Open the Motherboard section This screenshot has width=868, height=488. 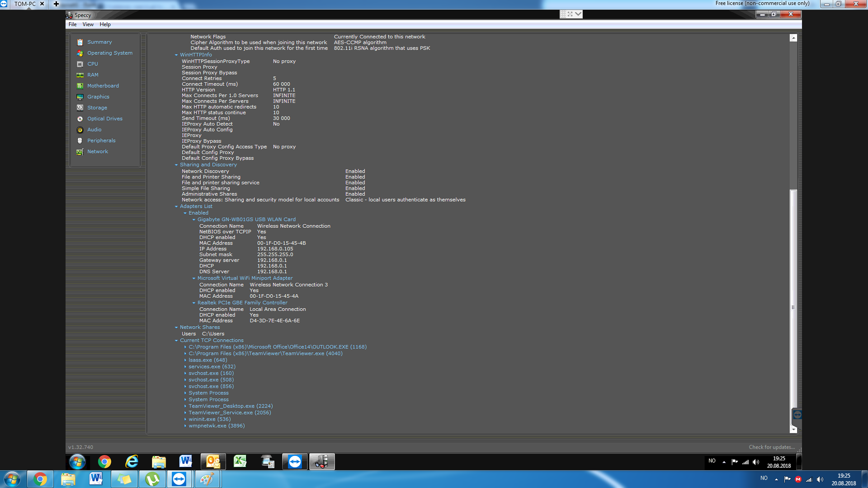tap(103, 86)
